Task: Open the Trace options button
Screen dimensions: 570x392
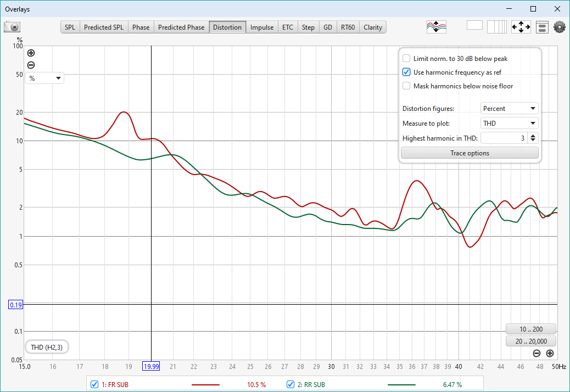Action: 470,153
